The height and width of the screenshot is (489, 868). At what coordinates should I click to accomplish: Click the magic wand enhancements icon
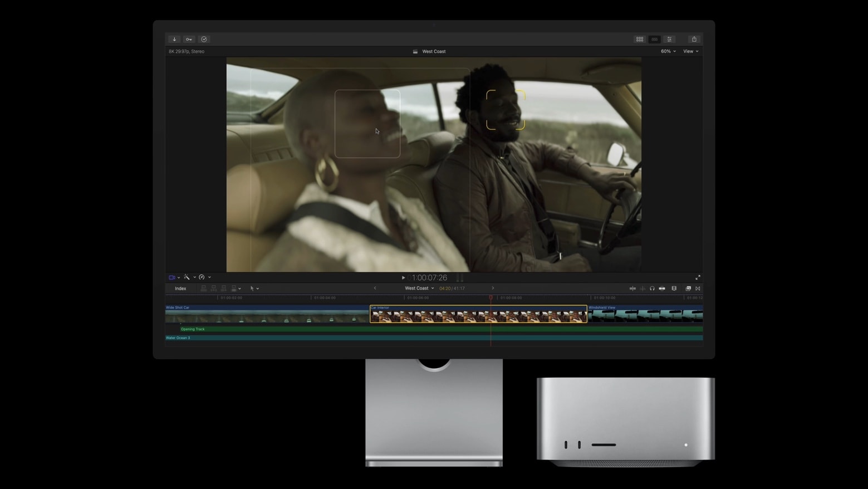click(x=187, y=277)
